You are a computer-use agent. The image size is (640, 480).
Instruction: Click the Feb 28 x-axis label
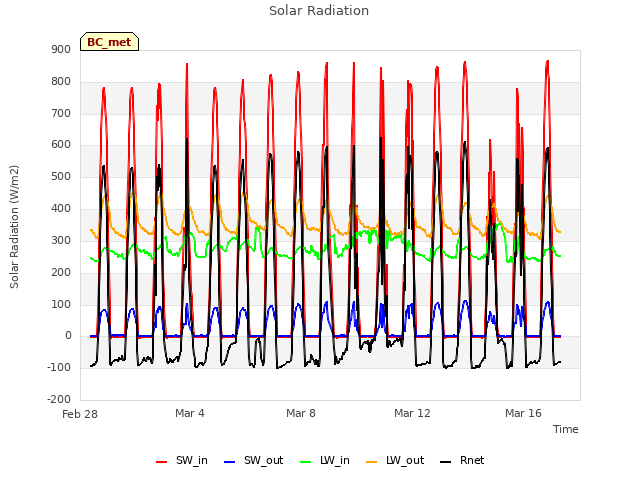[x=80, y=414]
